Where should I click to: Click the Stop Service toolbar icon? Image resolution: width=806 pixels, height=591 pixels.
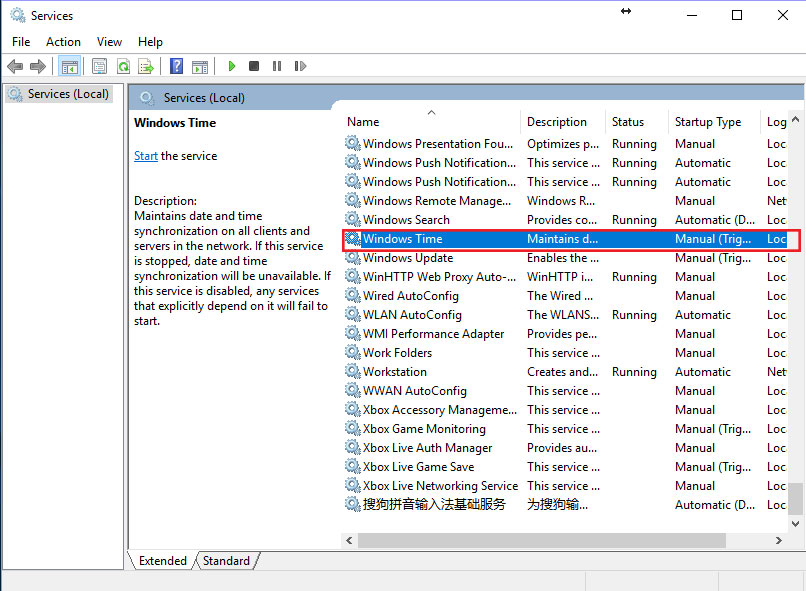point(254,66)
